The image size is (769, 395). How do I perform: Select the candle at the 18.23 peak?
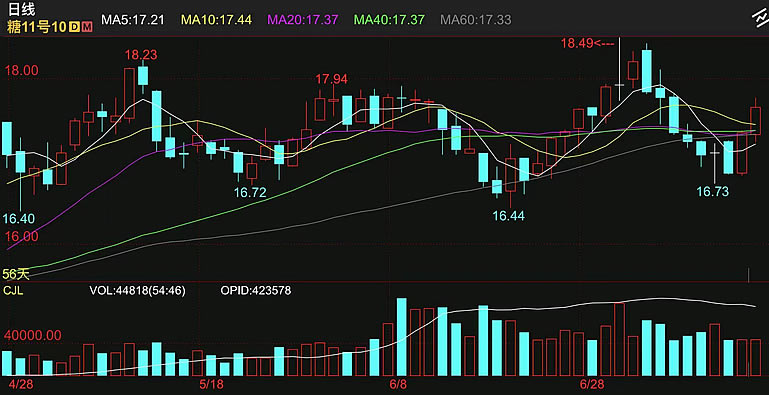tap(143, 76)
